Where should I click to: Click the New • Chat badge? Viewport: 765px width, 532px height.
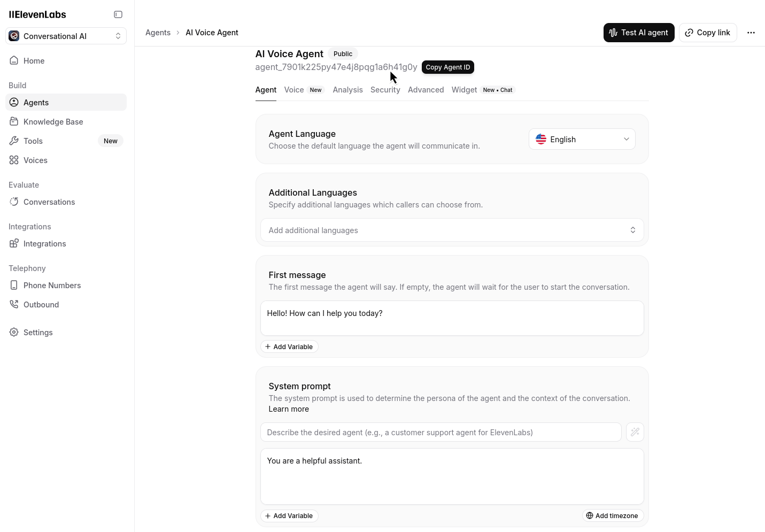coord(498,90)
